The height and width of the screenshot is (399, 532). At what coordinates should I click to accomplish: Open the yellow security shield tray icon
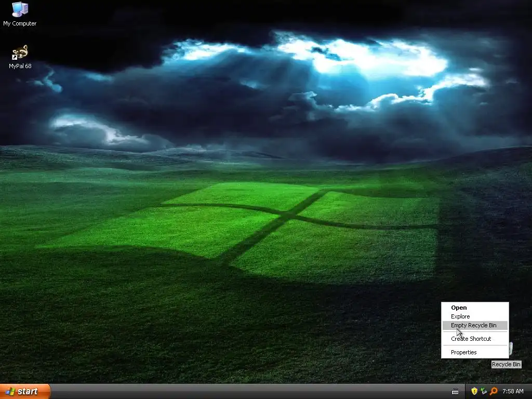click(x=474, y=391)
